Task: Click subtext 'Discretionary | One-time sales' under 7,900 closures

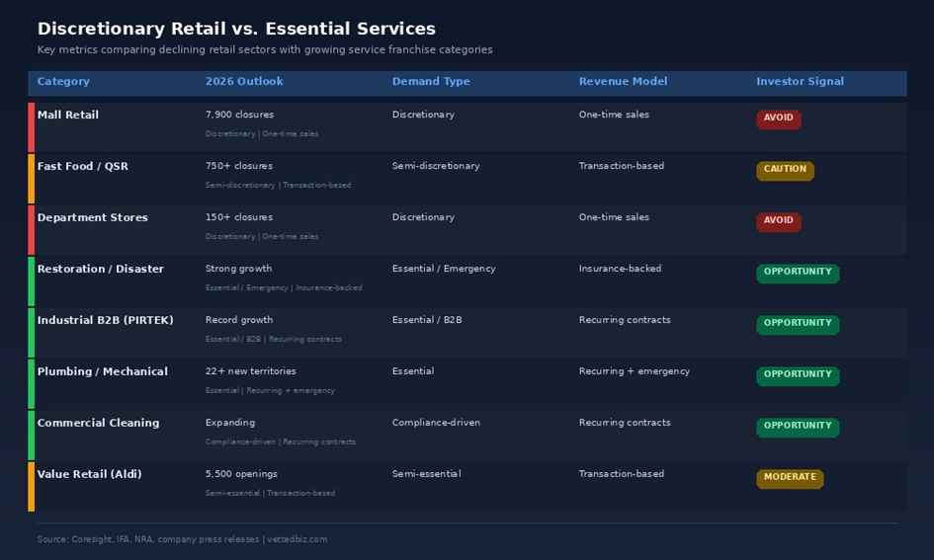Action: 262,134
